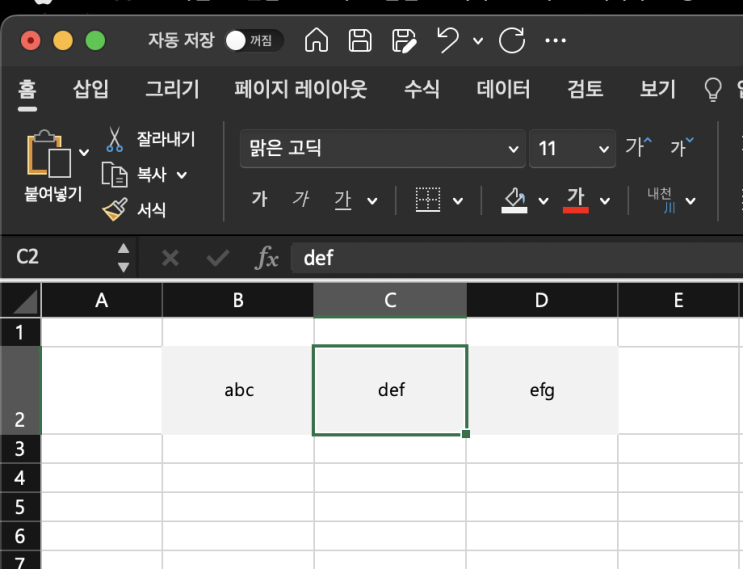Expand the phonetic guide dropdown arrow

690,201
